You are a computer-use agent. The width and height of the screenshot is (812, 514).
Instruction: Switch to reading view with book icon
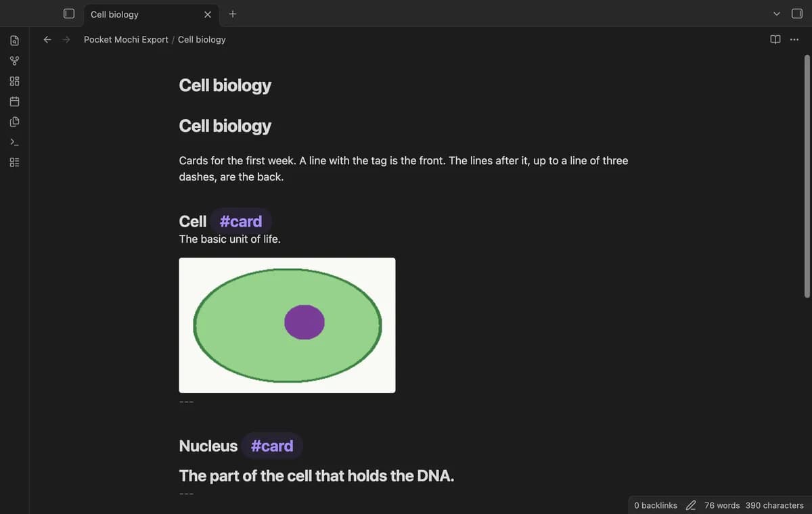775,39
